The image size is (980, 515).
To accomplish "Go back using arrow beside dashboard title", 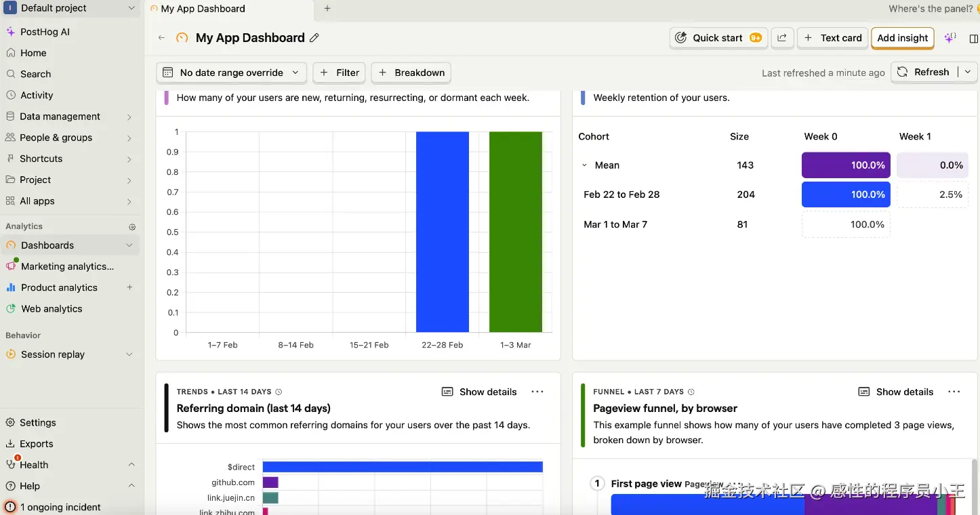I will [x=161, y=38].
